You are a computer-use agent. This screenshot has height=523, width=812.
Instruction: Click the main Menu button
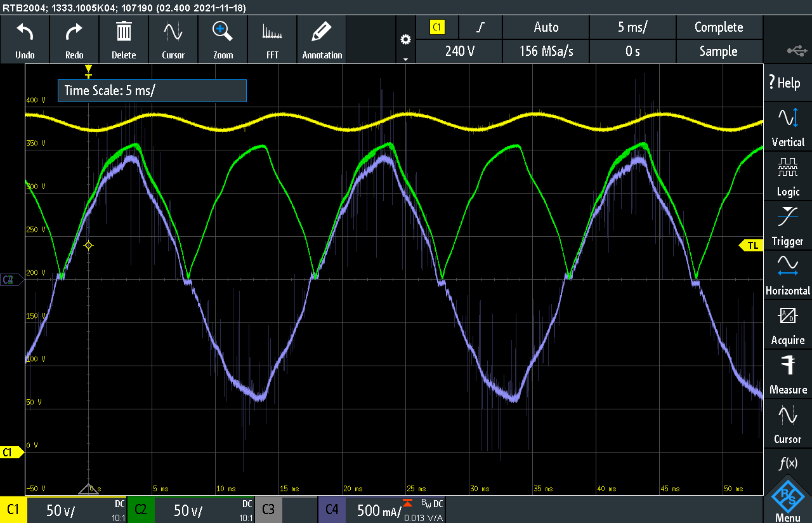[x=787, y=501]
